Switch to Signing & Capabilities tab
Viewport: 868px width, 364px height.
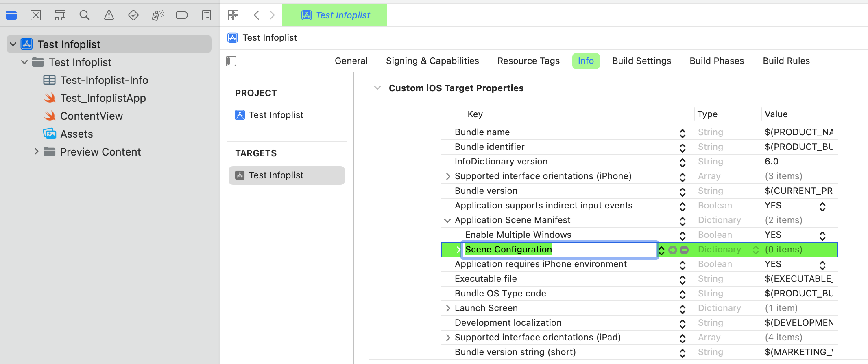click(x=432, y=61)
